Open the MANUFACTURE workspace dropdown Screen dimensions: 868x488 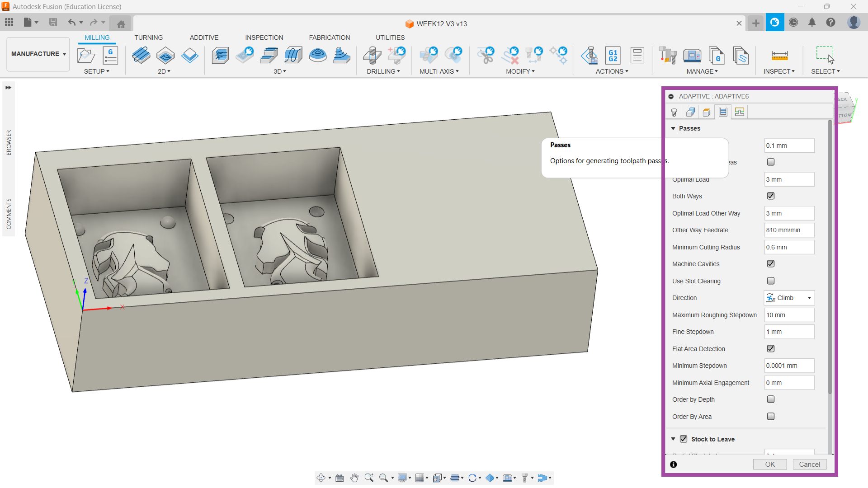point(38,54)
